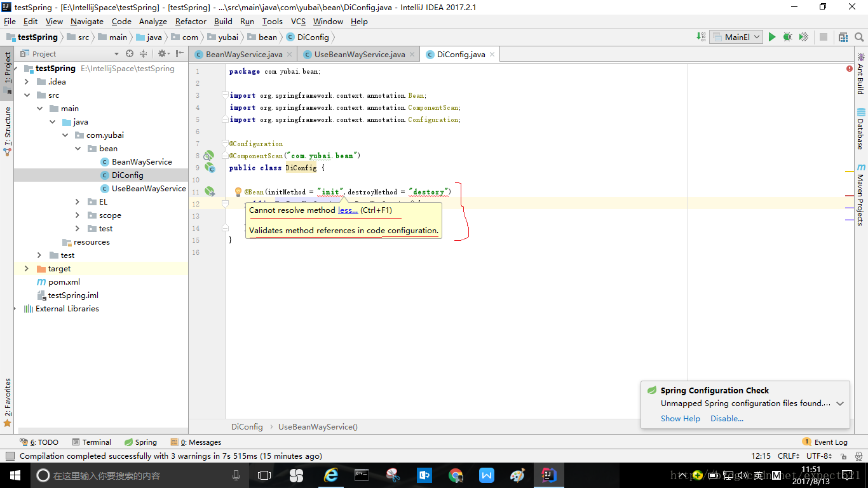
Task: Close the BeanWayService.java tab
Action: pyautogui.click(x=290, y=54)
